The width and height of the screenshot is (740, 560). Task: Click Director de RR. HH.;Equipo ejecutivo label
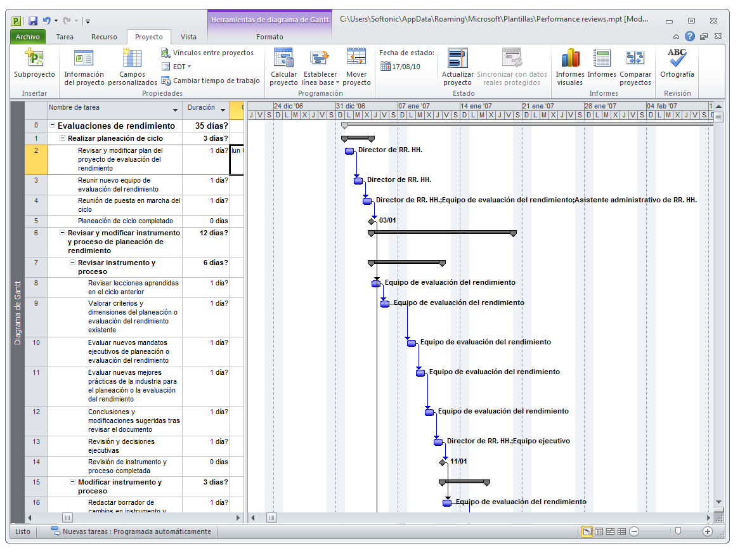[509, 441]
